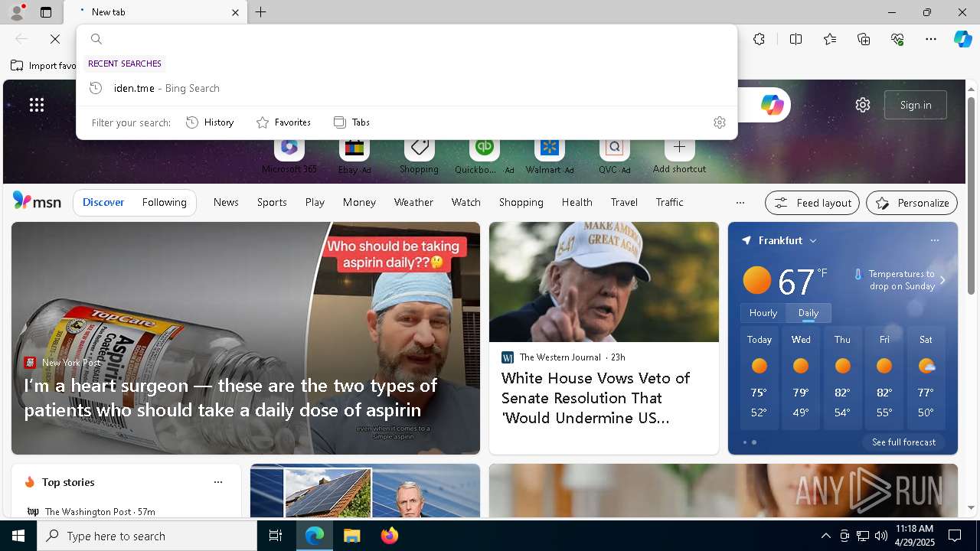980x551 pixels.
Task: Click the Personalize button
Action: (912, 203)
